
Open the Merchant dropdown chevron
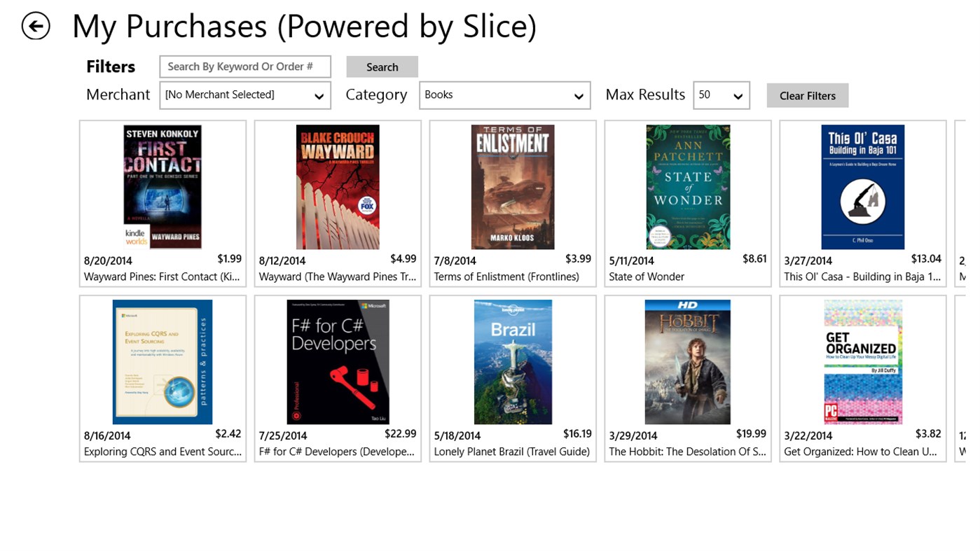tap(321, 95)
